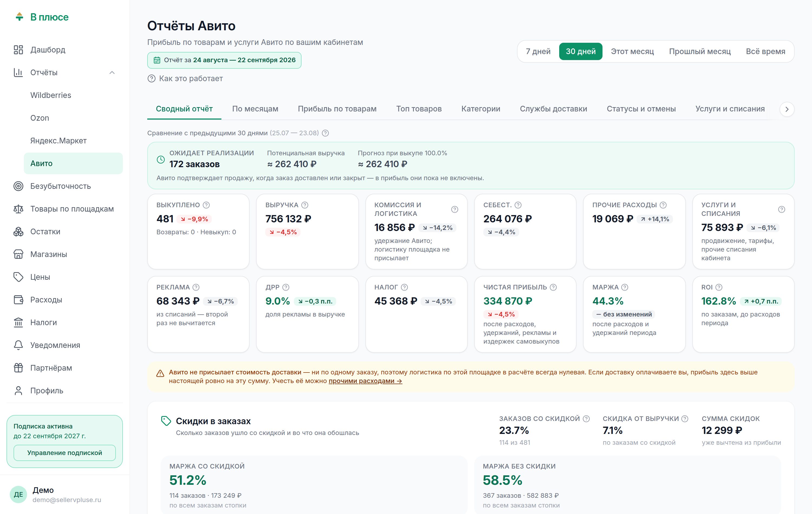Click the help icon on МАРЖА card
The height and width of the screenshot is (514, 812).
coord(625,287)
